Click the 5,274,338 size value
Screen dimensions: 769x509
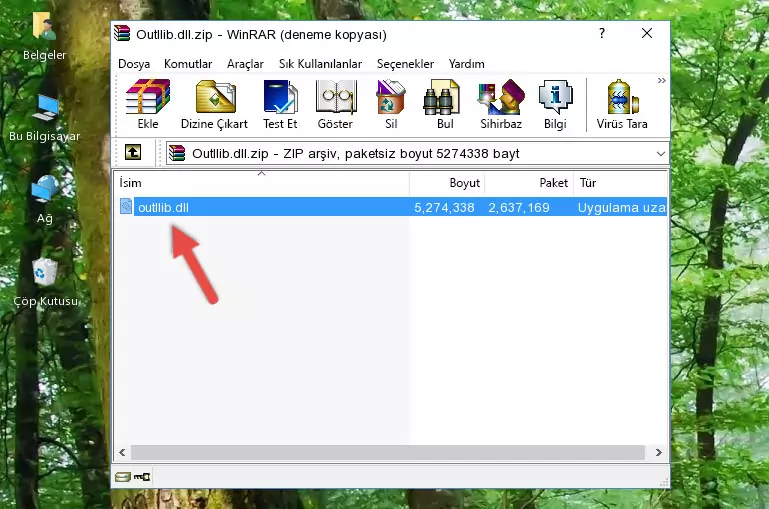(444, 207)
